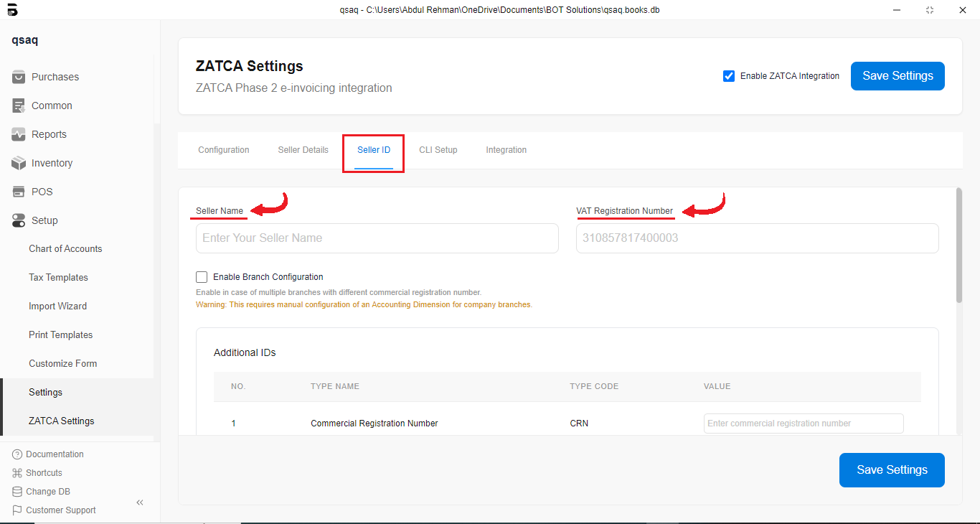Viewport: 980px width, 524px height.
Task: Click the Shortcuts command icon
Action: click(17, 473)
